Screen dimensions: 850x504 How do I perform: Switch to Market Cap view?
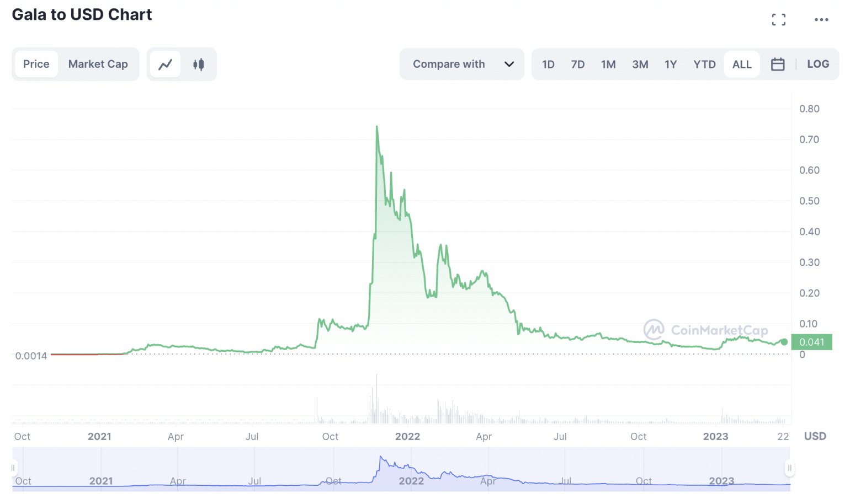[98, 65]
